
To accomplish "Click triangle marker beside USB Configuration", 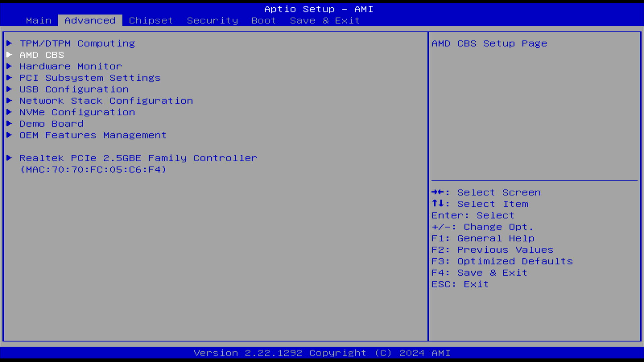I will click(9, 89).
